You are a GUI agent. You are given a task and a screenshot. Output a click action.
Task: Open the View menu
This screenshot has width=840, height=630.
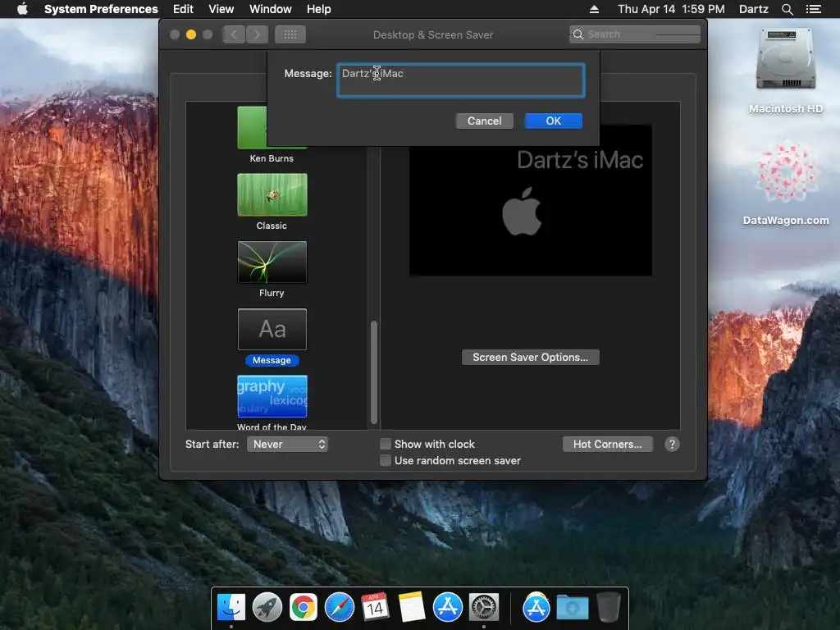[x=221, y=9]
